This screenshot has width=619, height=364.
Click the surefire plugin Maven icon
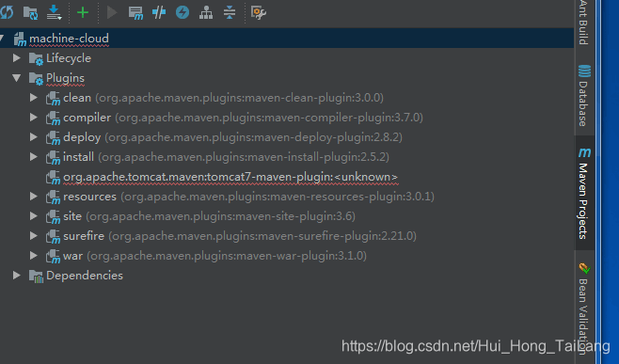53,236
